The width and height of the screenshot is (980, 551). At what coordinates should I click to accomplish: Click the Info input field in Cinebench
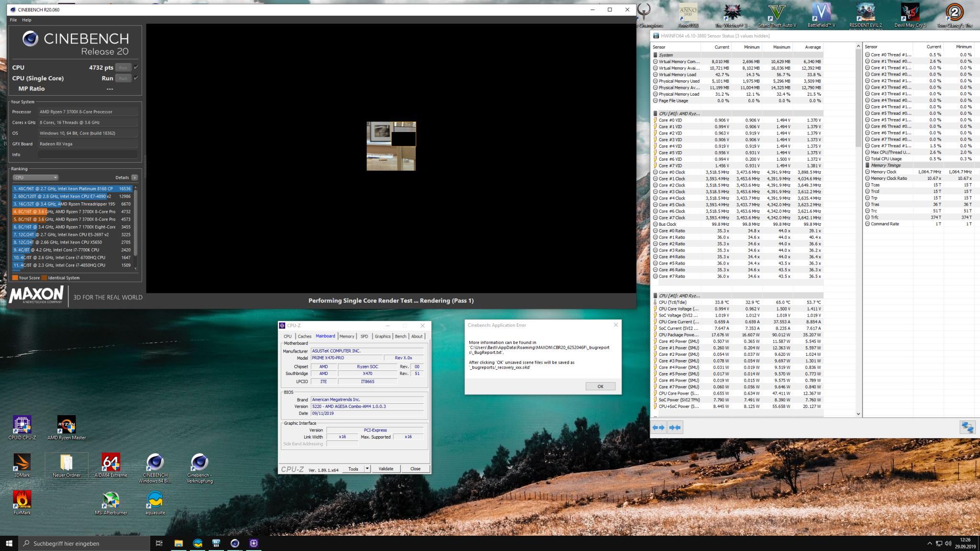[x=88, y=154]
